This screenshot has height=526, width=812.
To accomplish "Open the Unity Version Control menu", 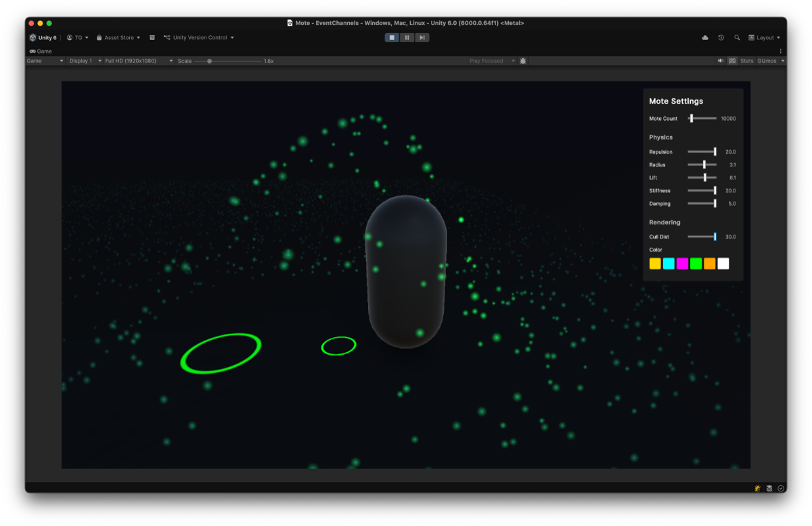I will [x=199, y=38].
